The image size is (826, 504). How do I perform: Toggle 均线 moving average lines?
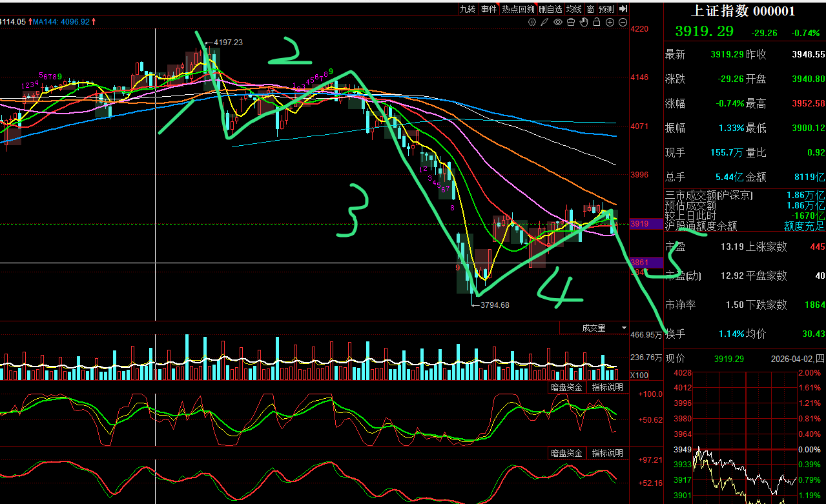(x=573, y=9)
